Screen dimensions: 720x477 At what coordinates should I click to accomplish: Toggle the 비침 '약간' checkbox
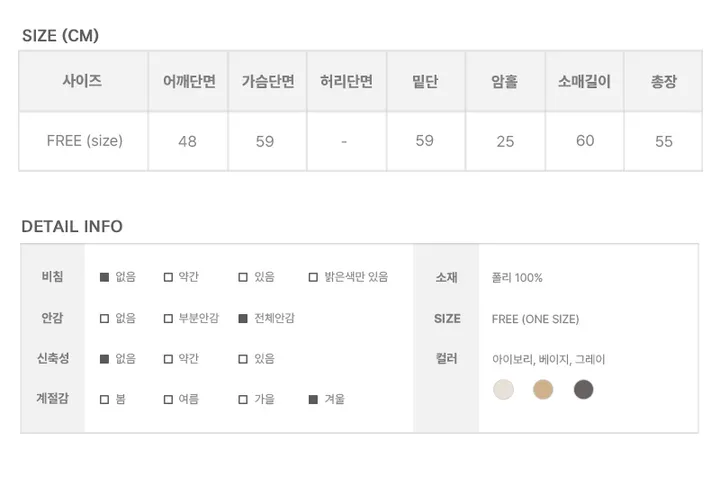168,277
